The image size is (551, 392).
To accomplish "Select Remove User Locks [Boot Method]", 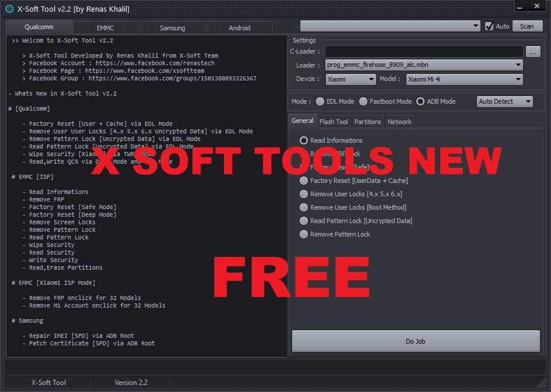I will click(304, 207).
